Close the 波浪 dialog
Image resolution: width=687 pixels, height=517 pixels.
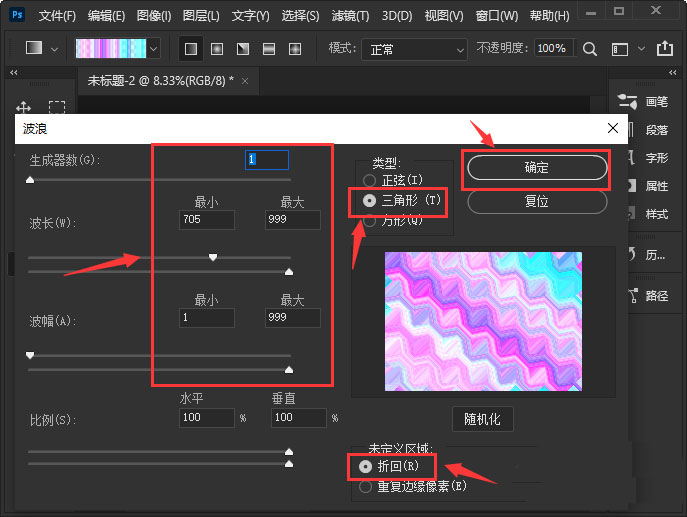(x=613, y=128)
